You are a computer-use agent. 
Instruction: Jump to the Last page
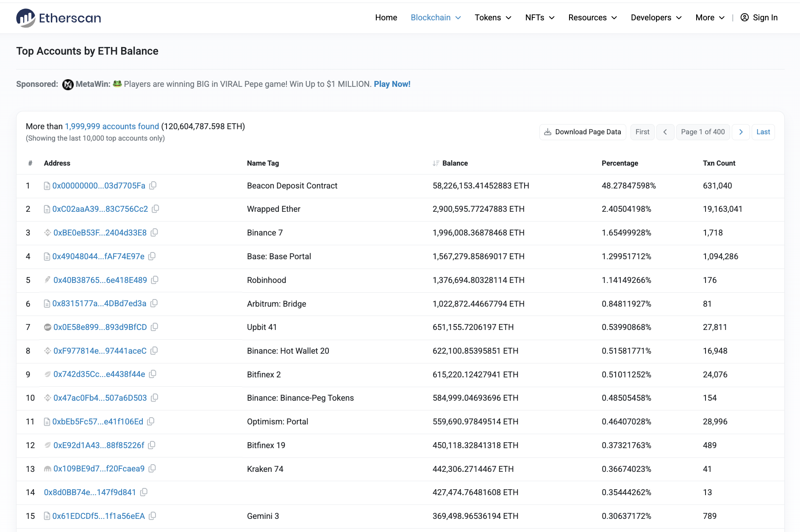click(x=763, y=132)
